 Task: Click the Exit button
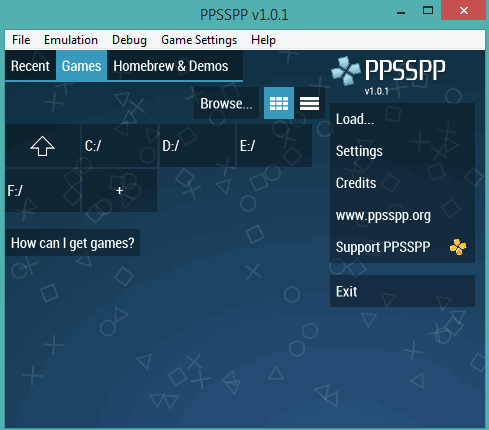402,291
